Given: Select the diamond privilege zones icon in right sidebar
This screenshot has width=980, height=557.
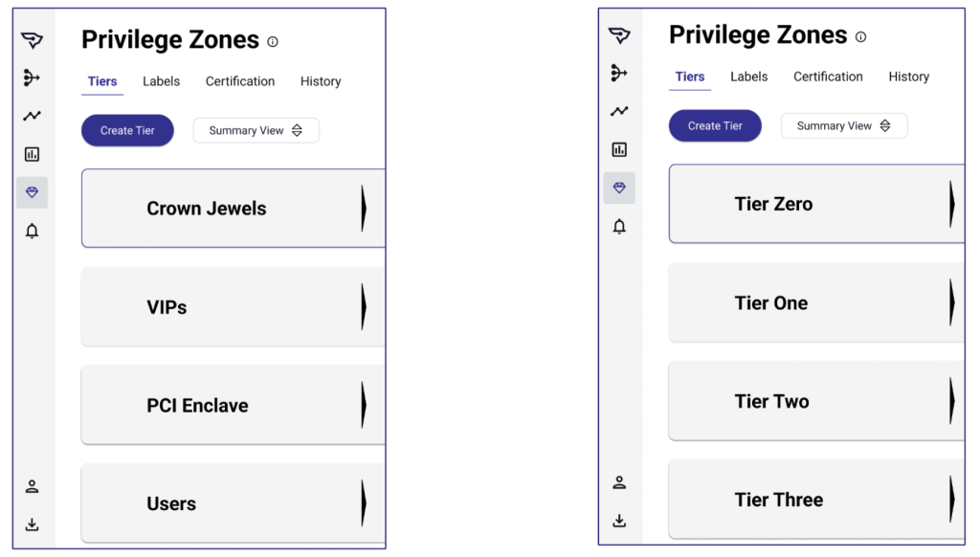Looking at the screenshot, I should [x=619, y=188].
